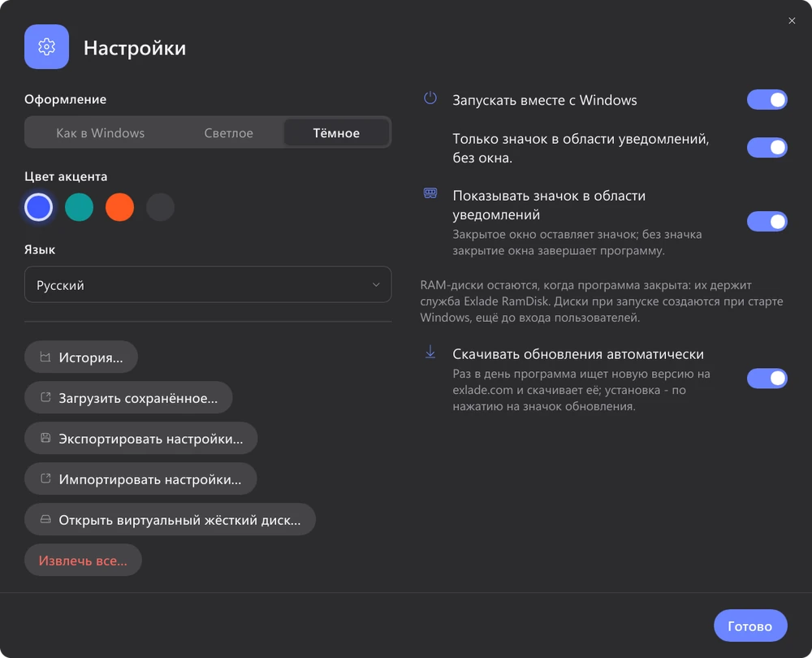Choose the dark gray accent color

161,207
